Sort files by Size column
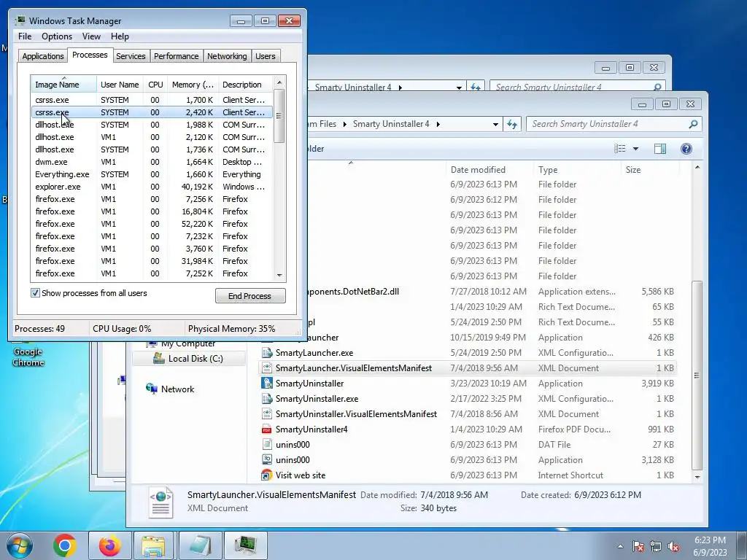The height and width of the screenshot is (560, 747). pos(650,169)
